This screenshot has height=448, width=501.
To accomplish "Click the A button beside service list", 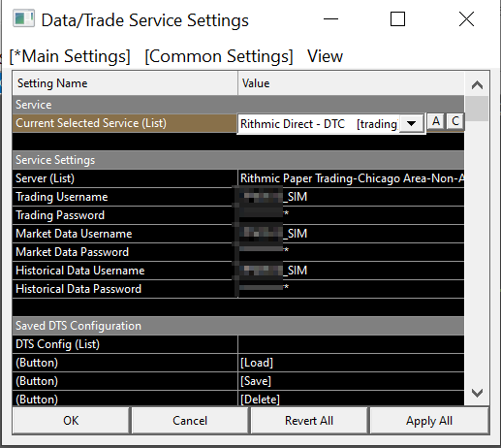I will pos(436,121).
